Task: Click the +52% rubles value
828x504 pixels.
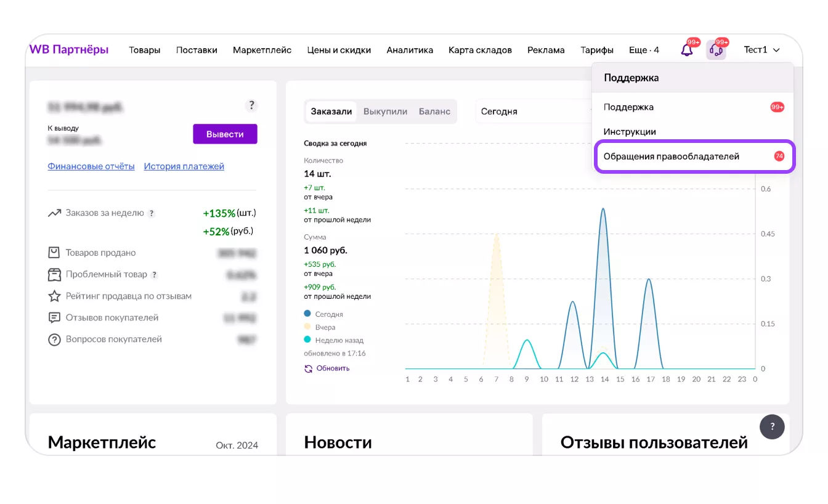Action: (x=216, y=232)
